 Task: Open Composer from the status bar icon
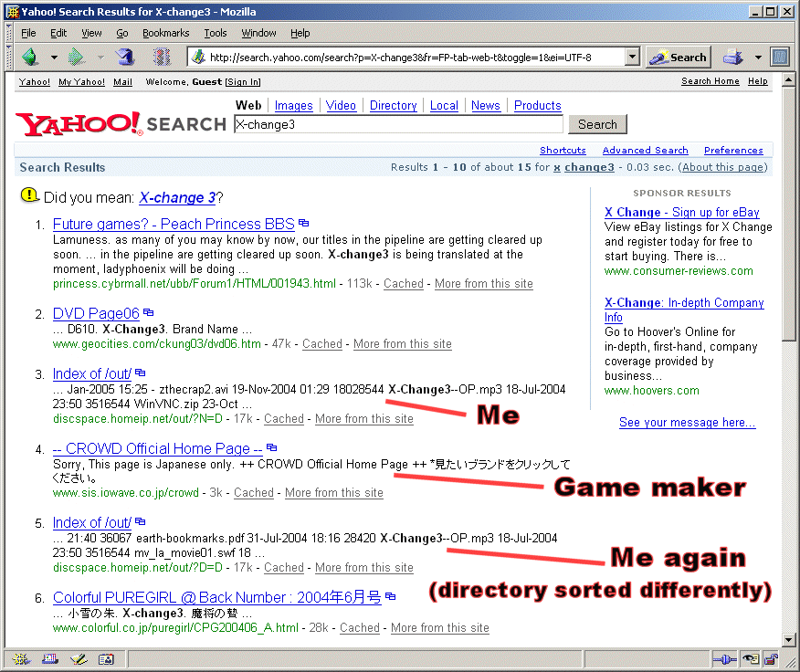(77, 659)
